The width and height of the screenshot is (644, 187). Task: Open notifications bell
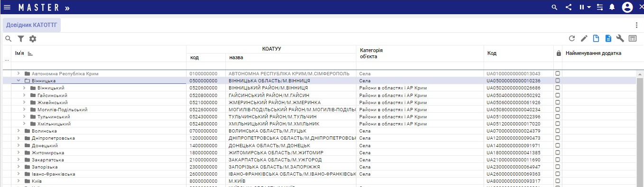click(x=612, y=7)
